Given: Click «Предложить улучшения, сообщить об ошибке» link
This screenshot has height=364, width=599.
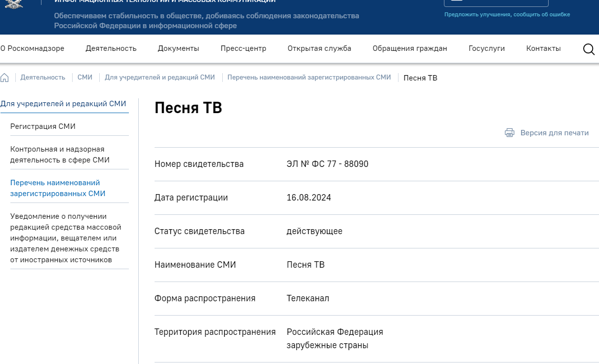Looking at the screenshot, I should pos(507,14).
